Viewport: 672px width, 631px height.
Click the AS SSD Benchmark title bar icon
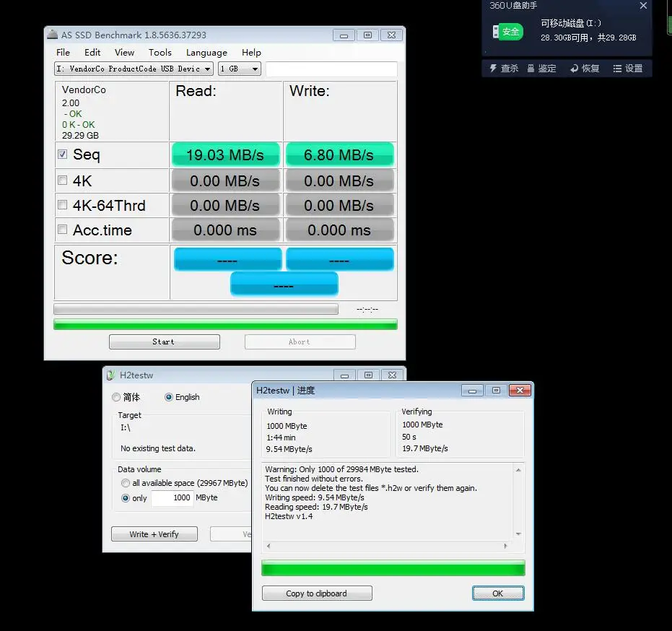click(52, 35)
